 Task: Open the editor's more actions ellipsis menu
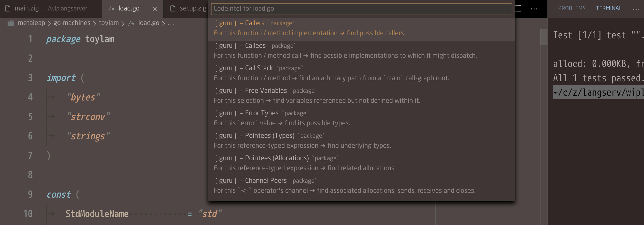point(534,8)
